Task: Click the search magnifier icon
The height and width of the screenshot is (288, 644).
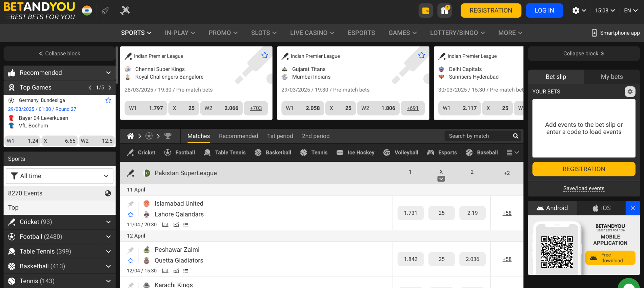Action: (x=516, y=136)
